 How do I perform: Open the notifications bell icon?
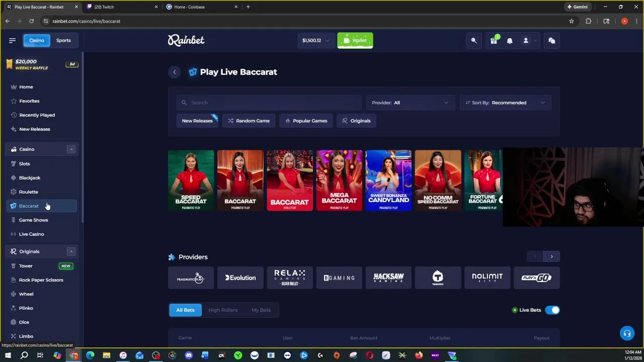510,40
